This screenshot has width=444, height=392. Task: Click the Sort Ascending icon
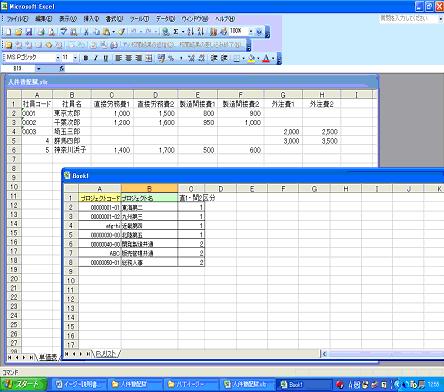191,32
